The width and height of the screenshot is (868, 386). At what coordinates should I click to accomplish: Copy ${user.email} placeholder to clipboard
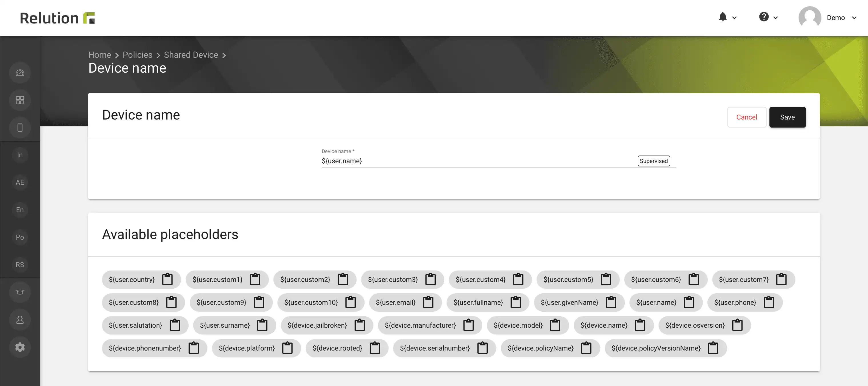428,303
